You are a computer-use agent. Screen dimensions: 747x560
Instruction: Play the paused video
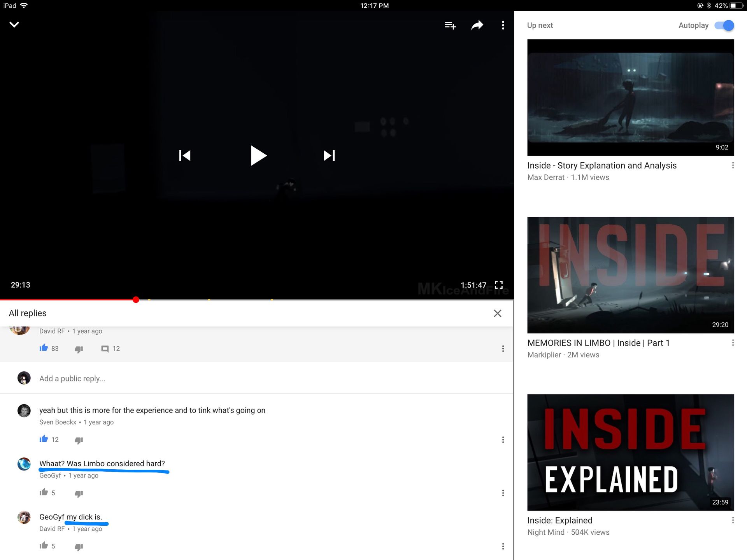[258, 156]
